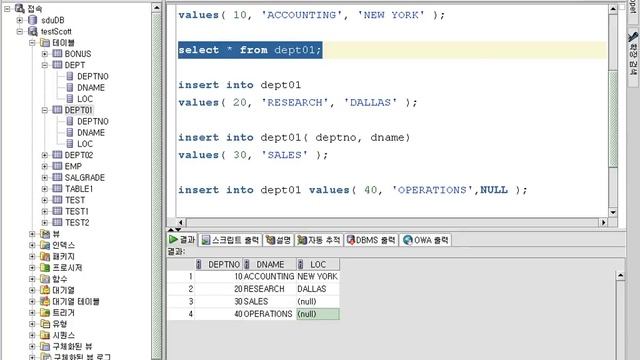
Task: Collapse the DEPT table node
Action: pyautogui.click(x=45, y=65)
